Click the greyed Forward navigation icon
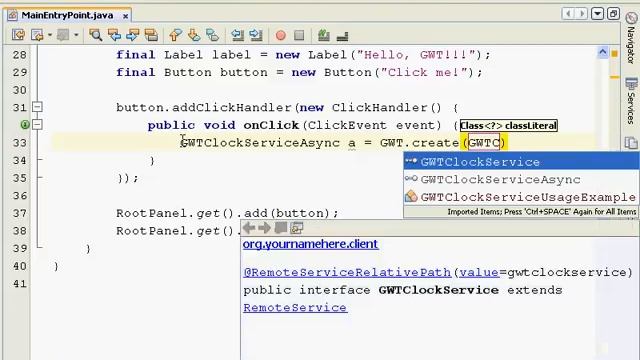 point(63,36)
